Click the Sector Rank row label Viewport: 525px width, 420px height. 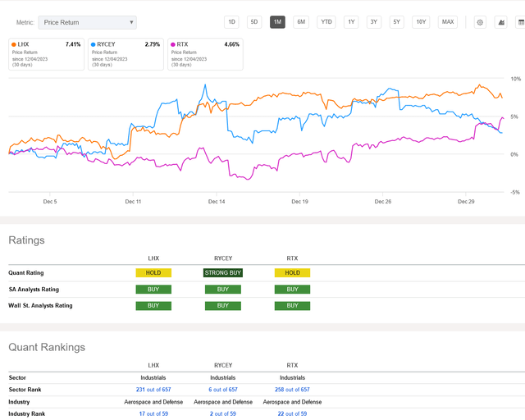pos(25,390)
